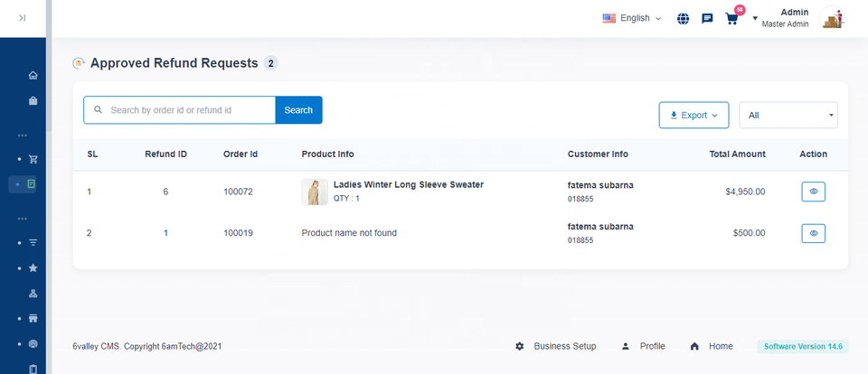Open Business Setup footer link

click(556, 346)
